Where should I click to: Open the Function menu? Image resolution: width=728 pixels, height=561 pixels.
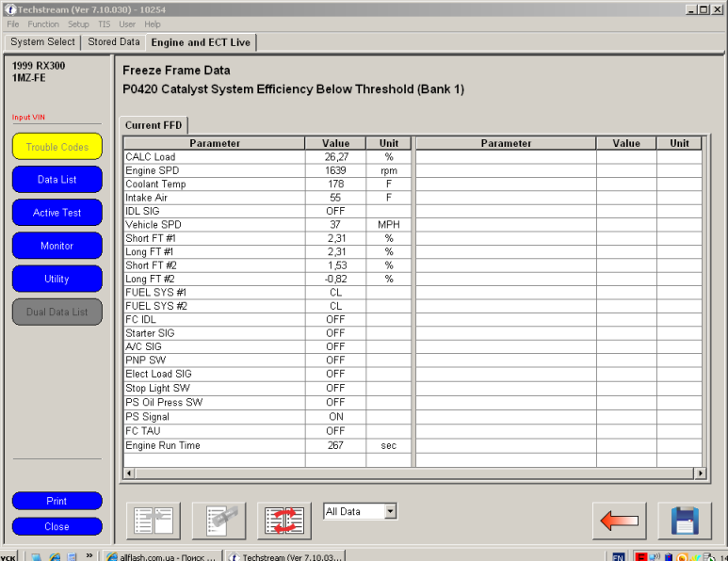click(43, 24)
